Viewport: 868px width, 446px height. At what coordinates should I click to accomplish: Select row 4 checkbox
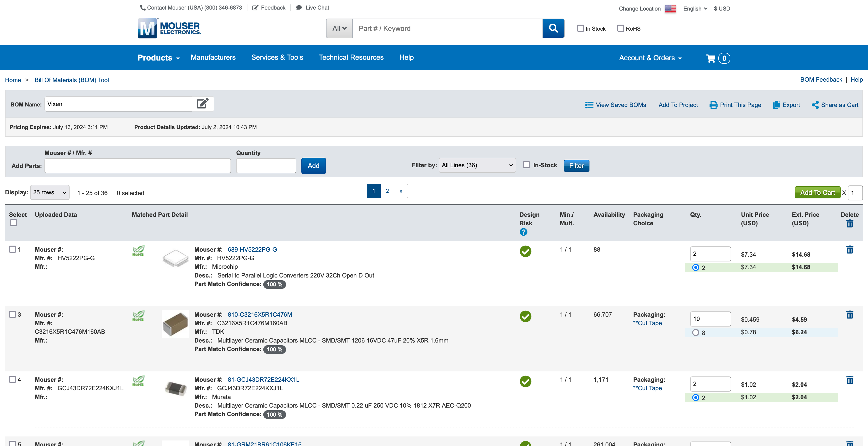13,379
